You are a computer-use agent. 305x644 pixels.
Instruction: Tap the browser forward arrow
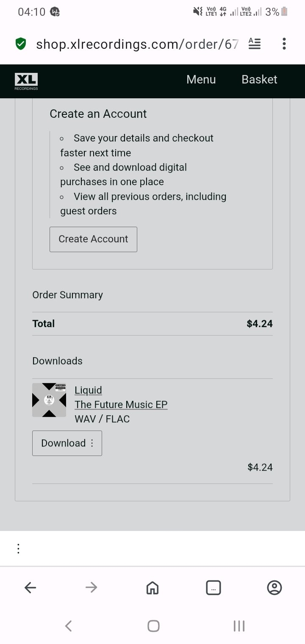91,588
